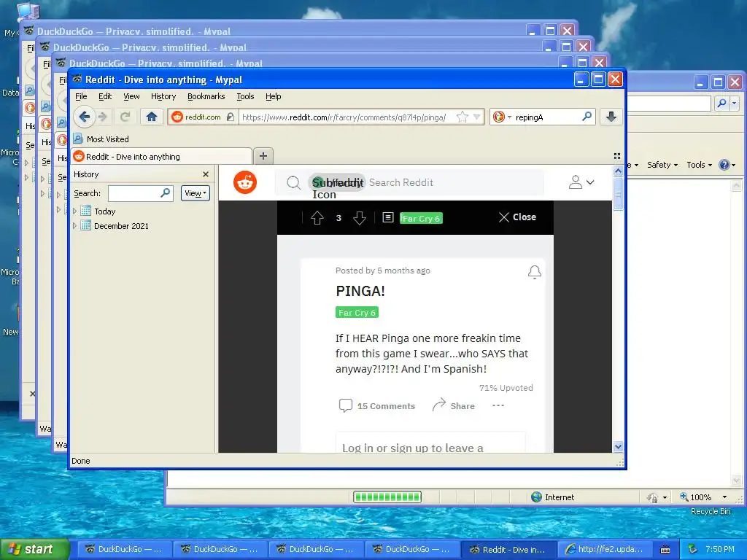
Task: Open the Bookmarks menu
Action: [x=206, y=96]
